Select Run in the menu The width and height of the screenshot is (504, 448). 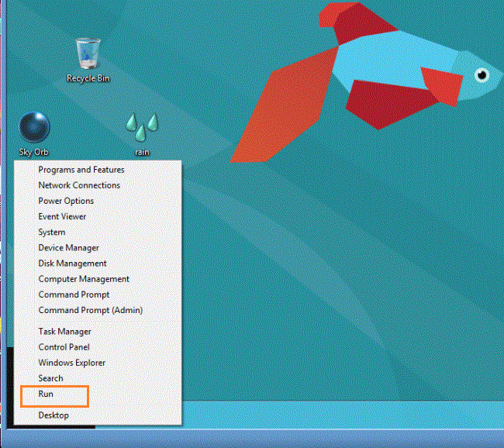pyautogui.click(x=98, y=394)
